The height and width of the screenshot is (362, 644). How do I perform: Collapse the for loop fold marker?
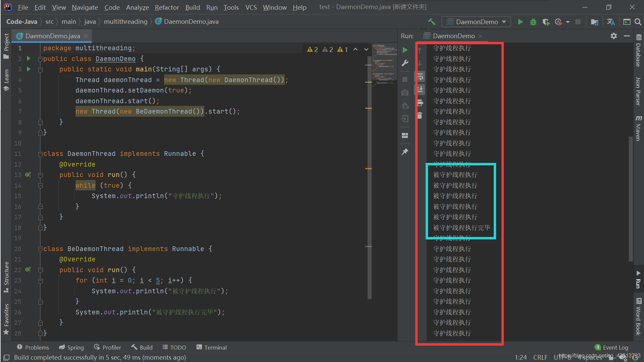pyautogui.click(x=40, y=281)
